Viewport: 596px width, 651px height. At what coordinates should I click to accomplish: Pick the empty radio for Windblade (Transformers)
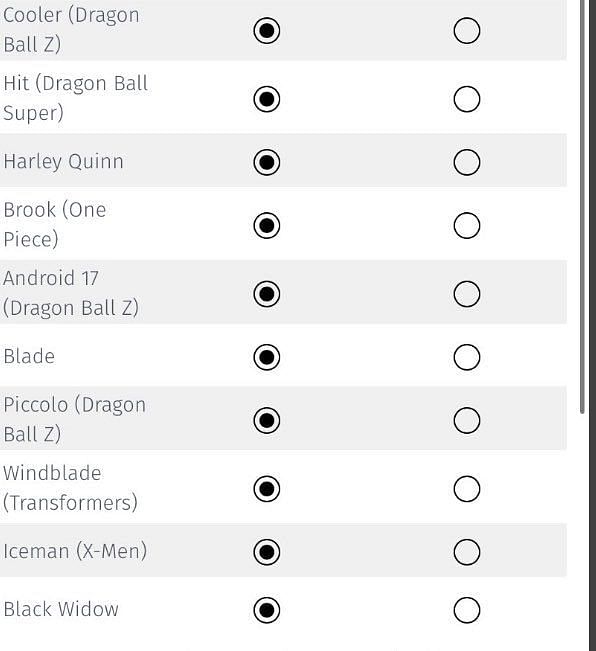[x=467, y=489]
